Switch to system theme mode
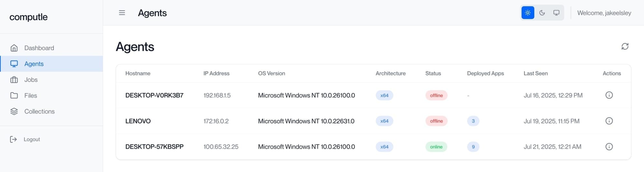Screen dimensions: 644x172 [x=556, y=13]
